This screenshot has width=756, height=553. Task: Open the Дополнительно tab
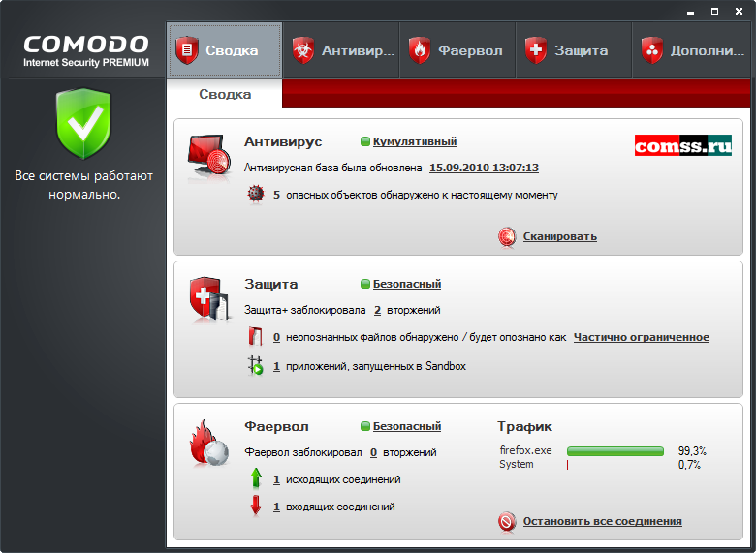point(691,50)
